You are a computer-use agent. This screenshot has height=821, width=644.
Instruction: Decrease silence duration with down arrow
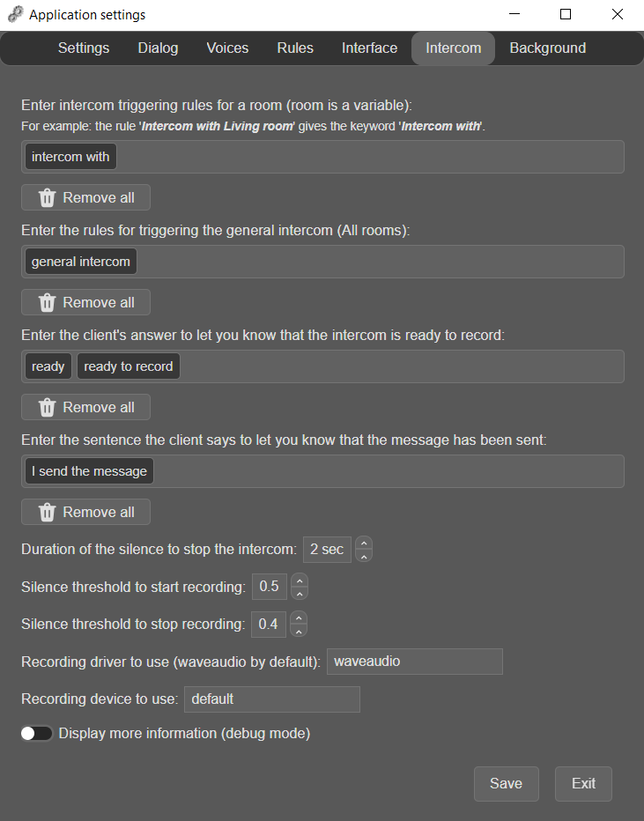[x=364, y=556]
